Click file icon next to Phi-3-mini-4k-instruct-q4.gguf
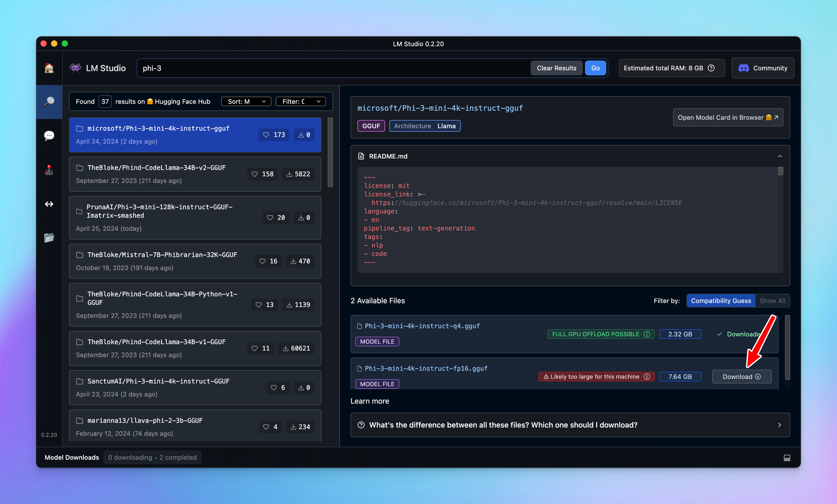Screen dimensions: 837x504 [360, 326]
